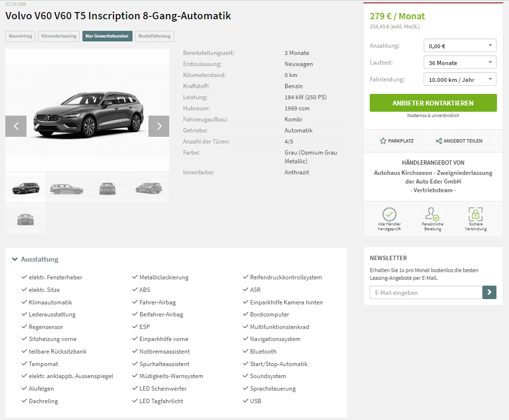Open the Autohaus Kirchseeon dealer link
This screenshot has height=420, width=509.
[433, 181]
